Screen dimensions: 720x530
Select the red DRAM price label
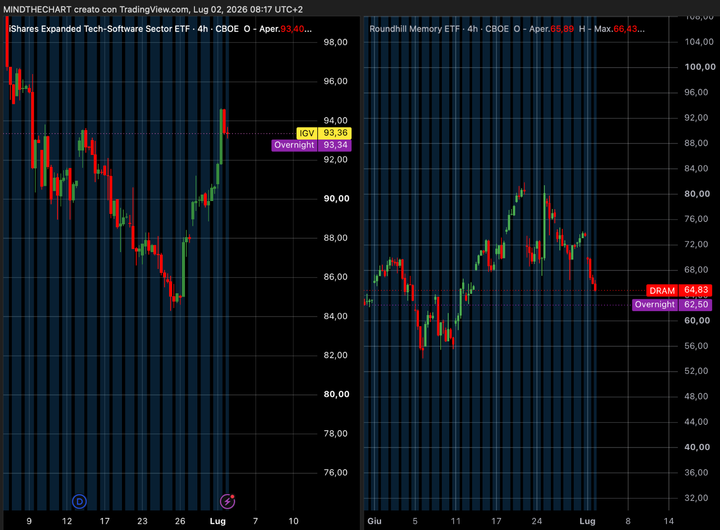[x=662, y=290]
